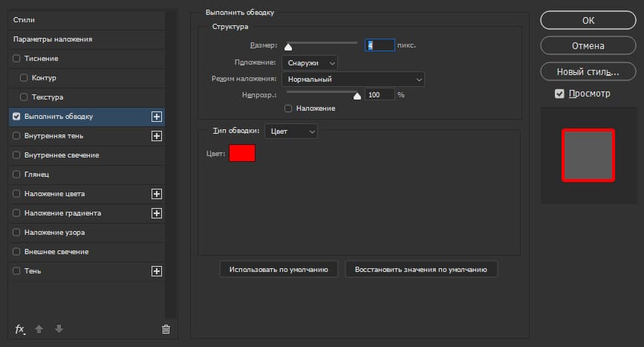Screen dimensions: 644x347
Task: Click the Новый стиль... button
Action: [588, 71]
